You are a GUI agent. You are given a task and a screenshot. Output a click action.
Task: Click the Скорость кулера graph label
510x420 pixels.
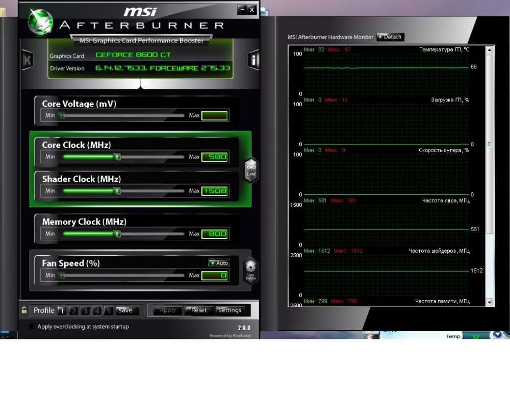point(444,150)
